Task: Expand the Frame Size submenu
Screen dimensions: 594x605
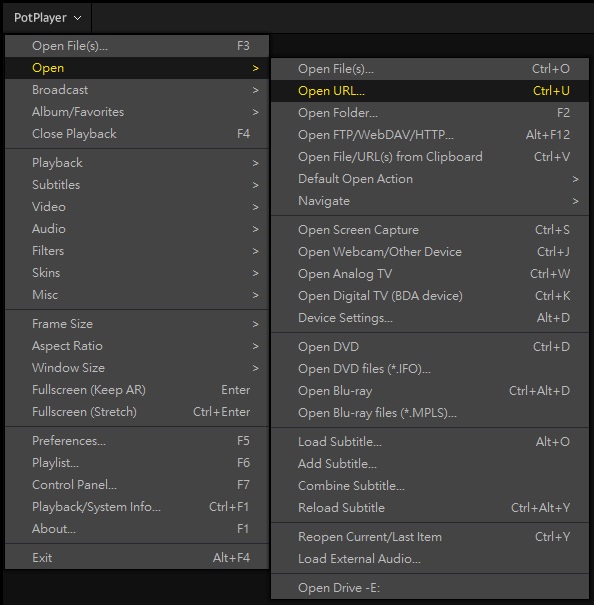Action: coord(137,324)
